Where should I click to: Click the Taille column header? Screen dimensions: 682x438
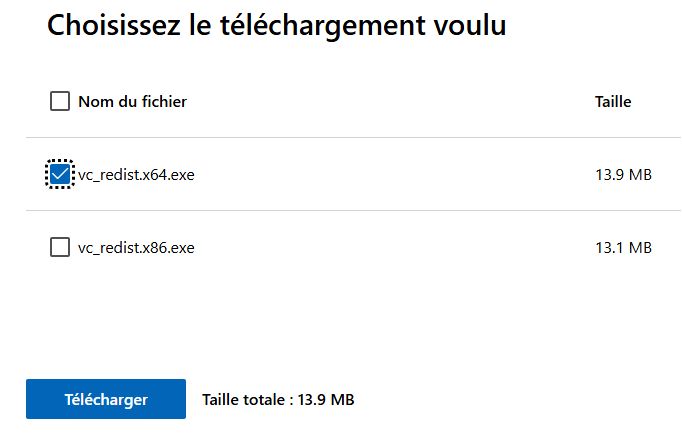click(x=612, y=101)
